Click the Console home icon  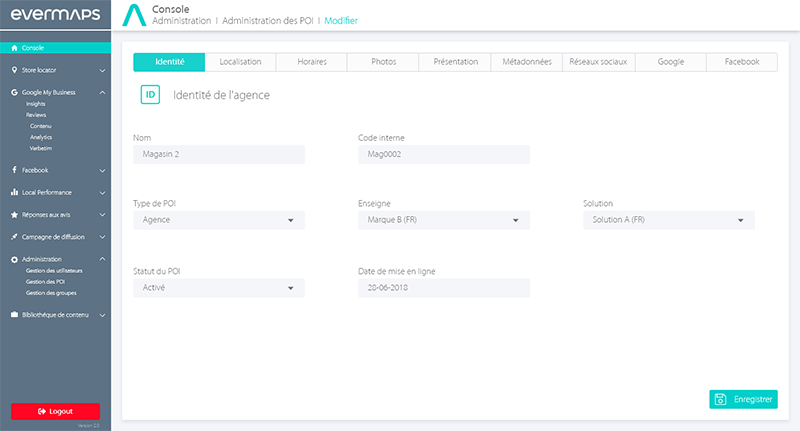pos(14,47)
